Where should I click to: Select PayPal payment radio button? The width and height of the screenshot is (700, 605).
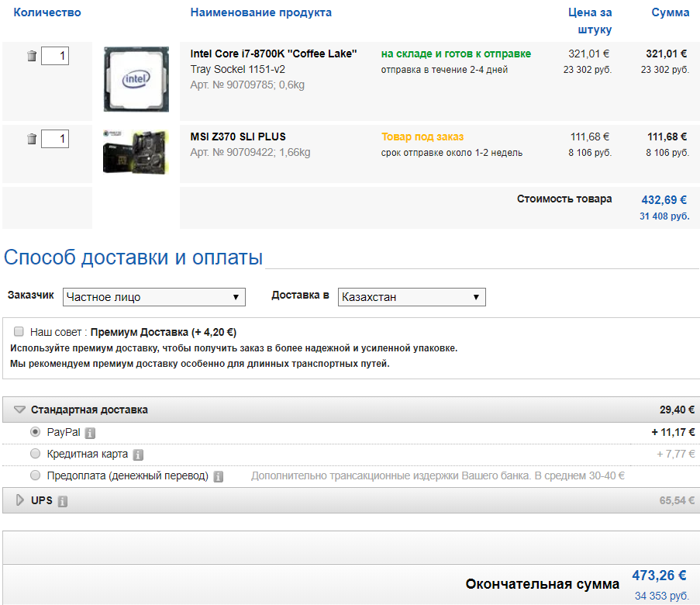[x=35, y=432]
